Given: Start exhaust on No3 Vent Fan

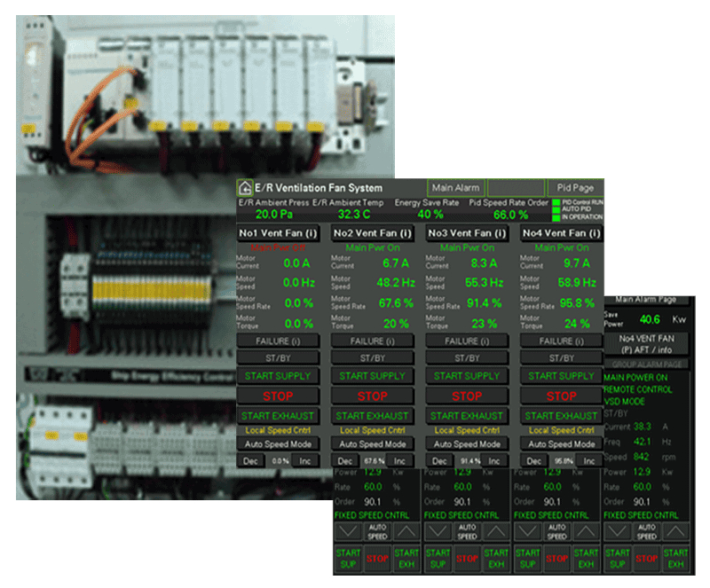Looking at the screenshot, I should click(467, 416).
